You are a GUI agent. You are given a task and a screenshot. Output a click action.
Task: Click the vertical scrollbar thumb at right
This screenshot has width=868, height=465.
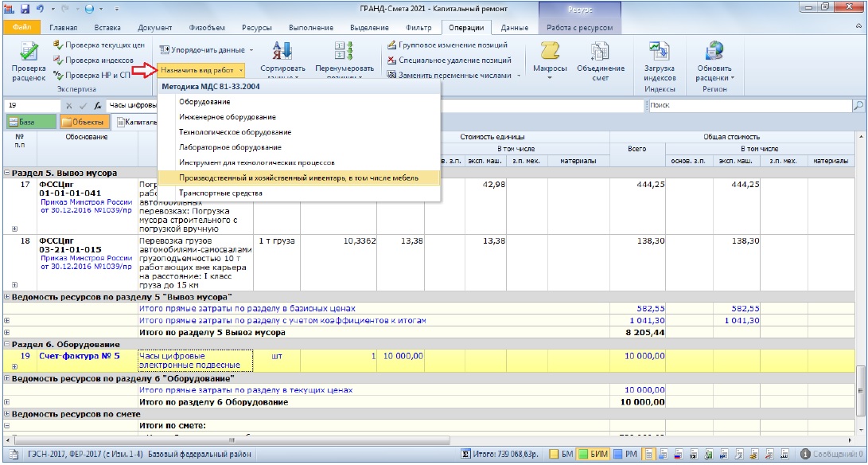coord(860,389)
